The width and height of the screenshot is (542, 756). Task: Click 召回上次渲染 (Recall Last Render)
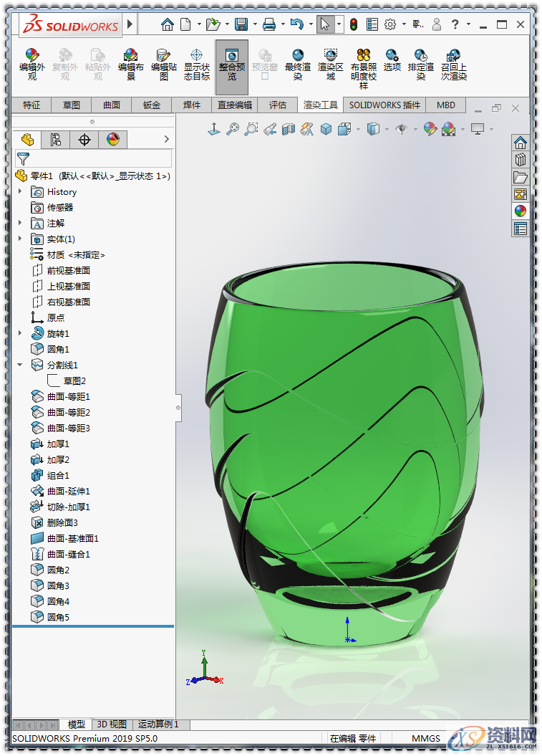tap(454, 64)
